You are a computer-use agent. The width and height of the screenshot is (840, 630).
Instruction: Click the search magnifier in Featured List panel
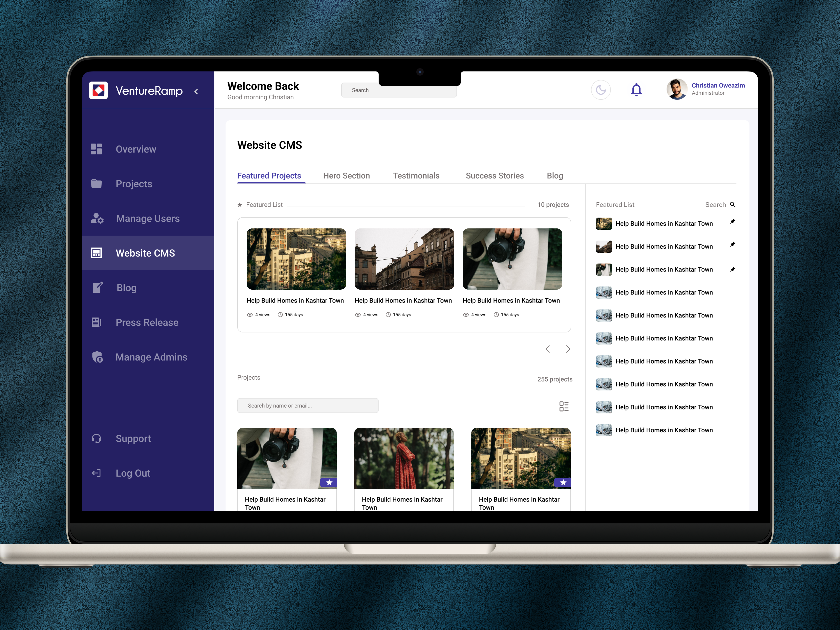point(733,204)
